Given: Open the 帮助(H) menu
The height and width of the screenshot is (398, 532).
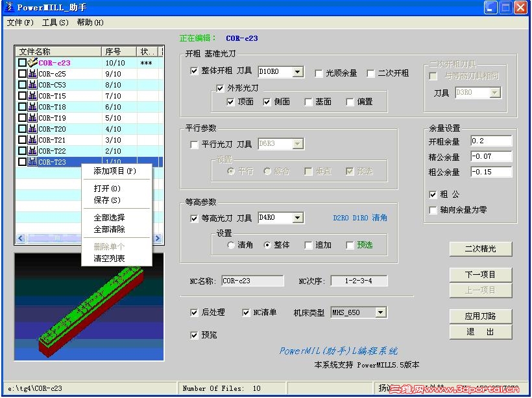Looking at the screenshot, I should [90, 23].
